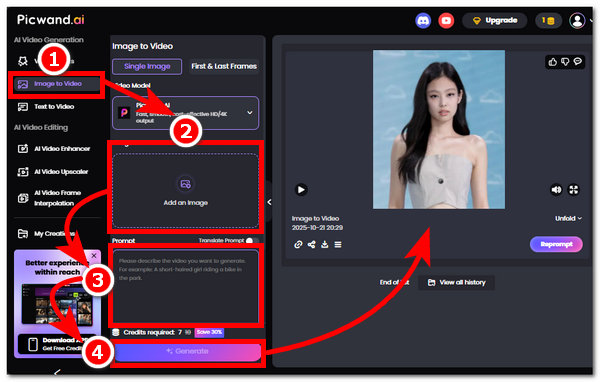Download the generated video
The height and width of the screenshot is (382, 600).
324,244
